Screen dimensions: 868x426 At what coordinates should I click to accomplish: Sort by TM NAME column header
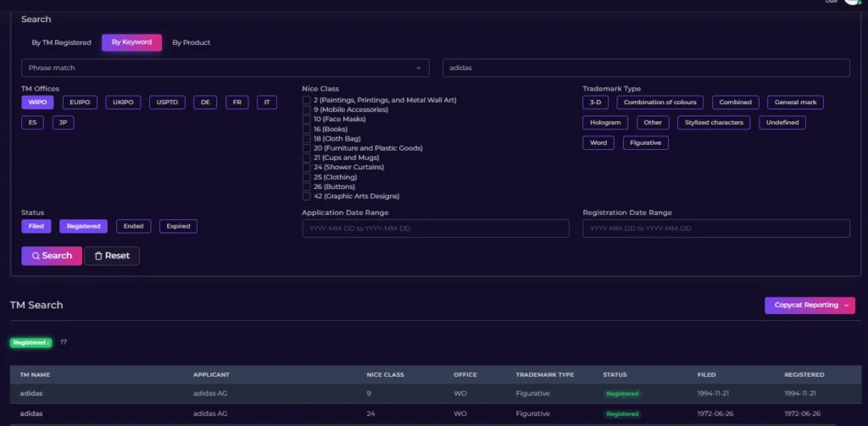(x=35, y=374)
